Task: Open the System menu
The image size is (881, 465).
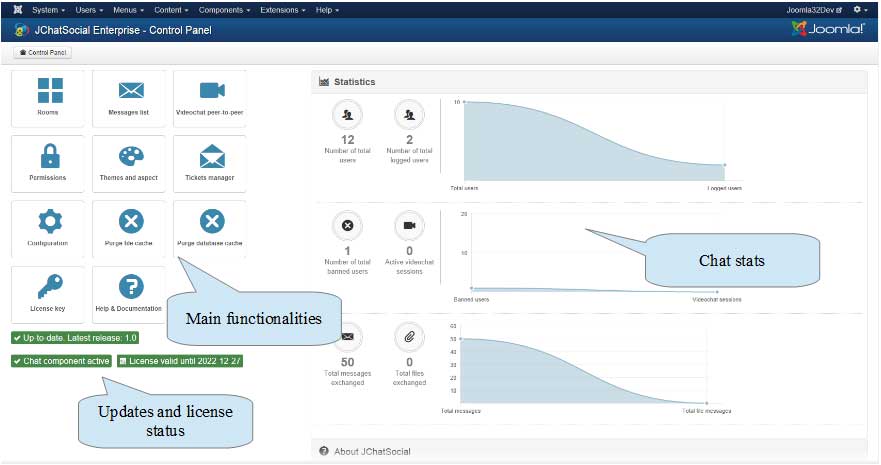Action: [48, 10]
